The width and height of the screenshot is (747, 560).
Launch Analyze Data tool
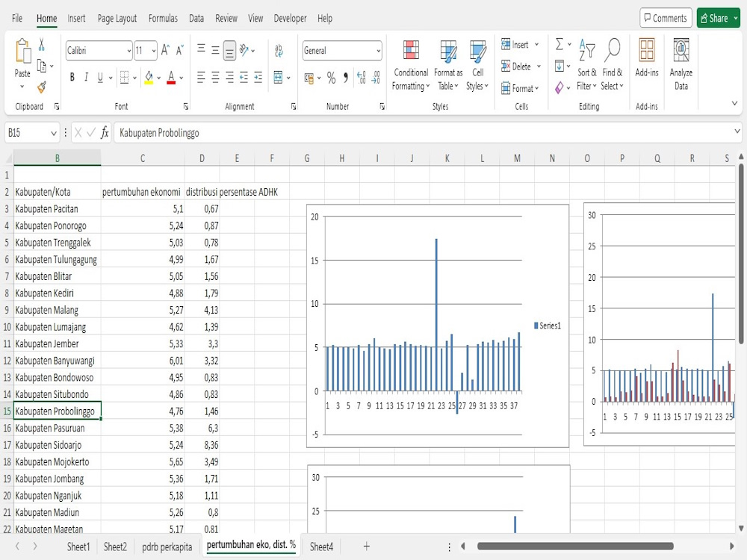click(681, 64)
